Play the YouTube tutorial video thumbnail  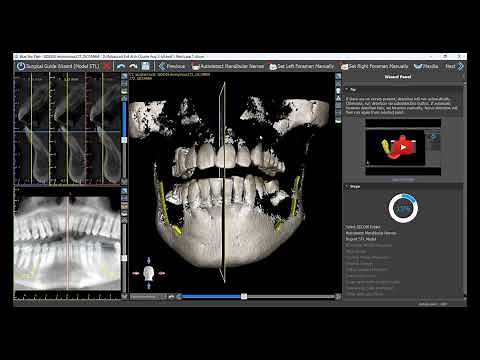click(403, 147)
